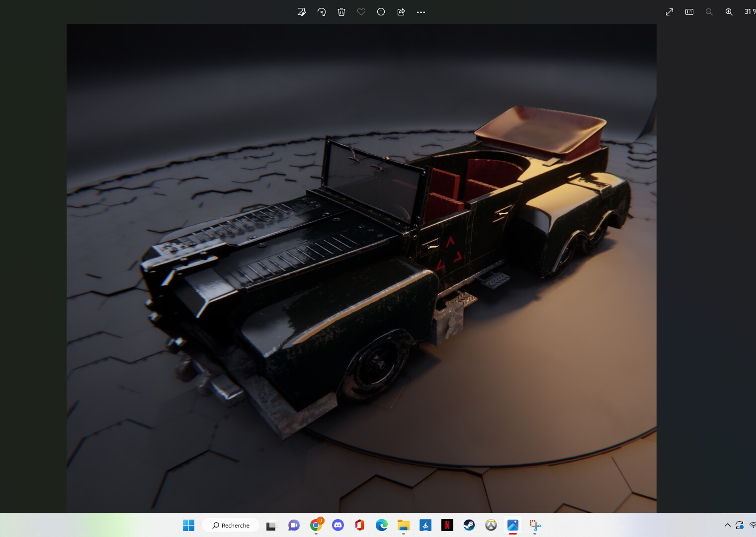
Task: View the image at actual 1:1 size
Action: (689, 11)
